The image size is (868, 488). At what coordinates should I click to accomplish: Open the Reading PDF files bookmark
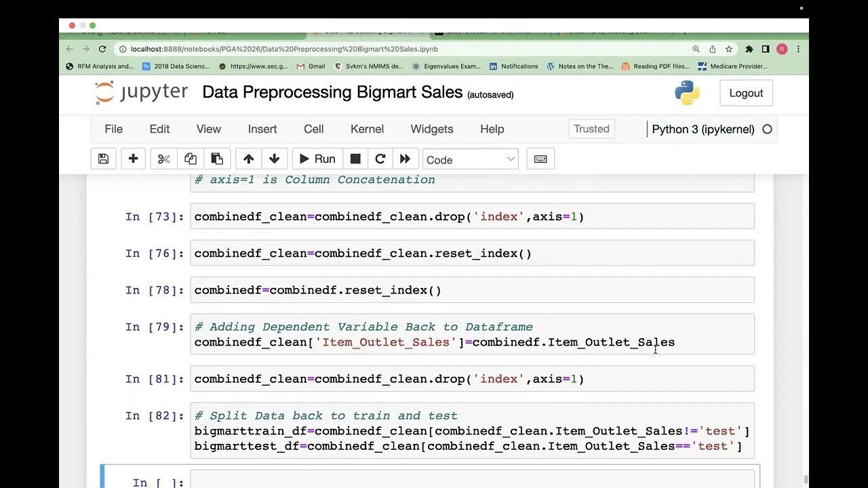pos(656,66)
